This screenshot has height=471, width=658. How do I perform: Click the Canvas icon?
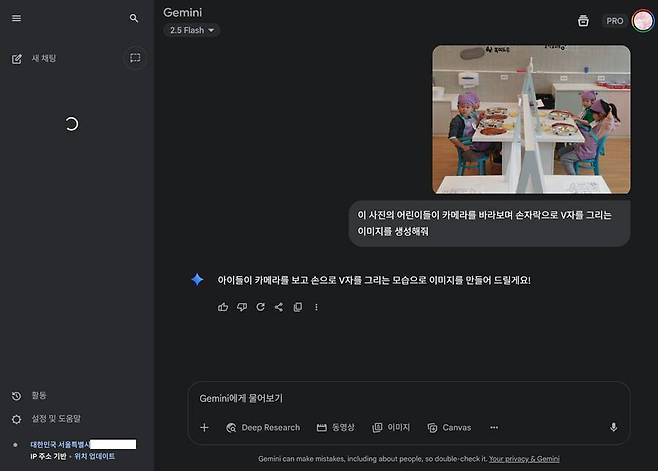pos(432,427)
